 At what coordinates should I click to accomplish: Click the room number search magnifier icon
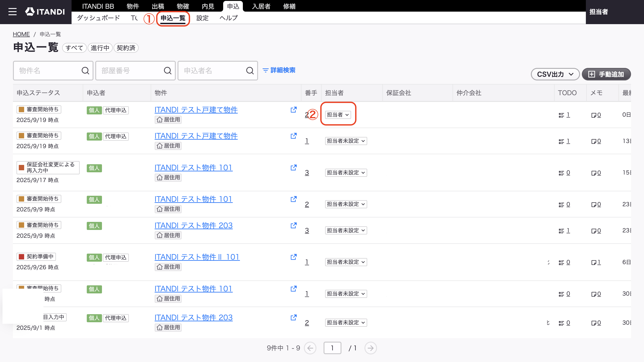pos(167,71)
